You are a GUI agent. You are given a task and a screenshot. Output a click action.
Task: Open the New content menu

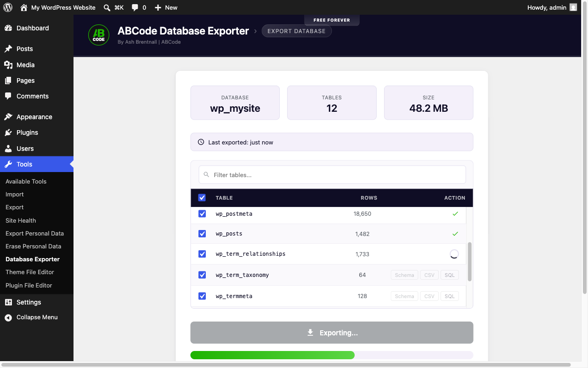166,7
